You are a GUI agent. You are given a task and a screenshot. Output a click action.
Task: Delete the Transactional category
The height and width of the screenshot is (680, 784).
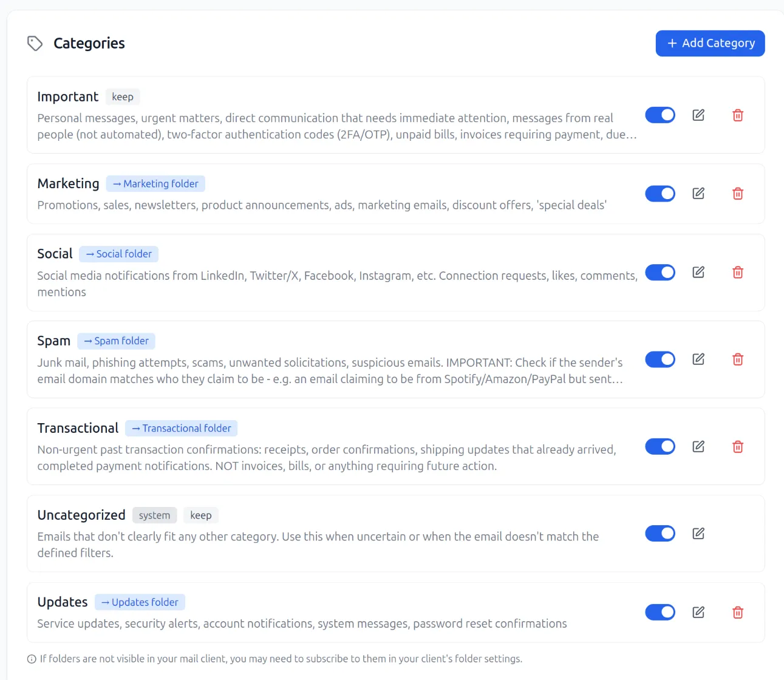[738, 447]
